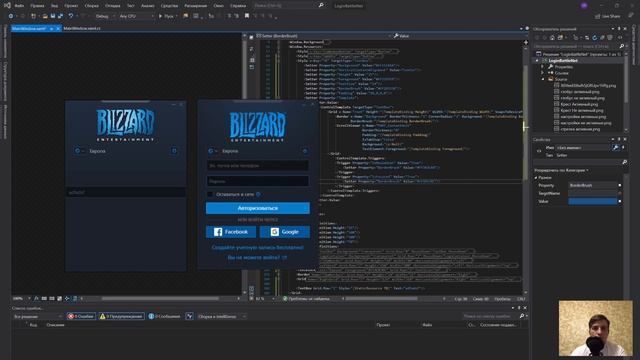Open the Debug configuration dropdown
The width and height of the screenshot is (640, 360).
[104, 16]
